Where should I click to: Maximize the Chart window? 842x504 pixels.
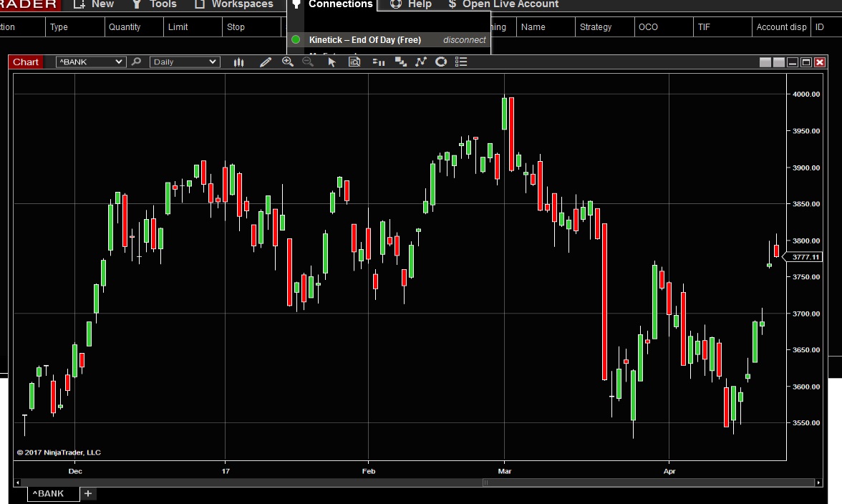[x=806, y=62]
